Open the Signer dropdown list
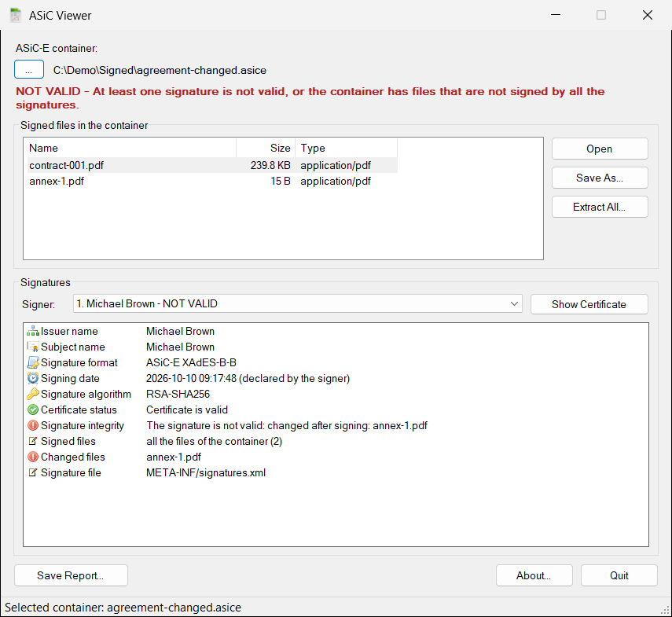Screen dimensions: 672x617 297,304
